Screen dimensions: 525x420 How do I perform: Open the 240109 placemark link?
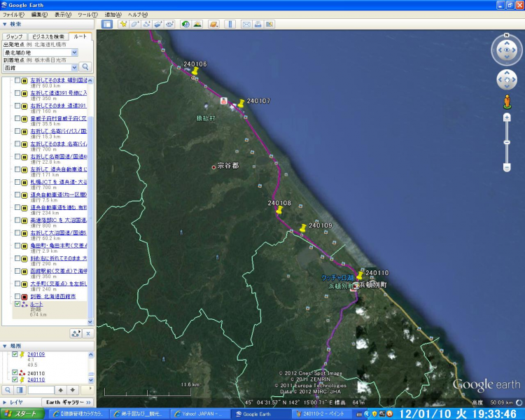pyautogui.click(x=36, y=354)
